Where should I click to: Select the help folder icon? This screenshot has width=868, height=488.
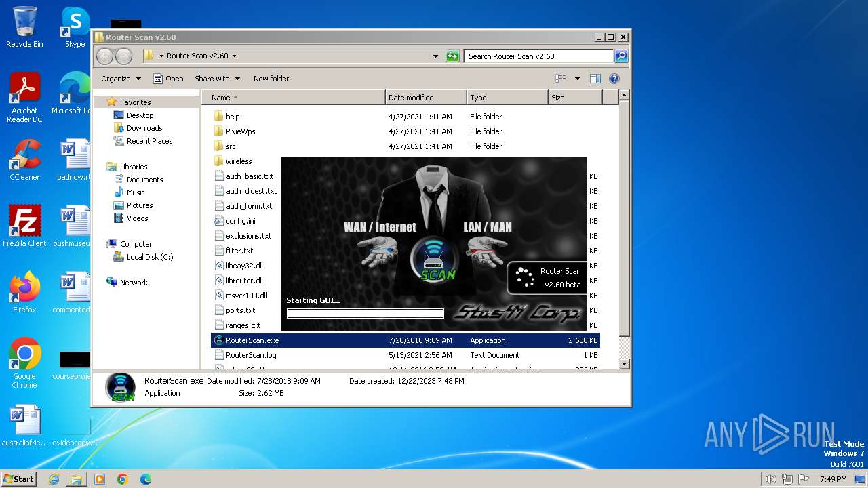click(x=218, y=117)
